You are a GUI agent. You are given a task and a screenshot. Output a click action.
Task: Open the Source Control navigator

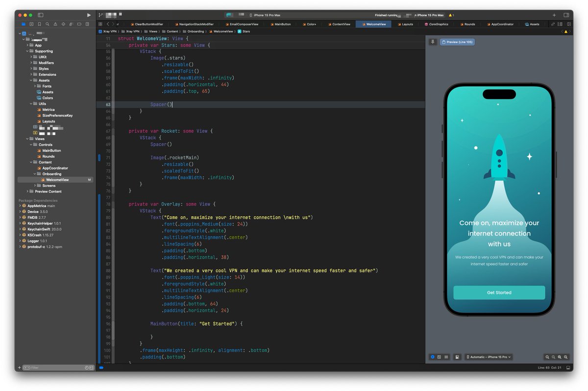point(31,24)
